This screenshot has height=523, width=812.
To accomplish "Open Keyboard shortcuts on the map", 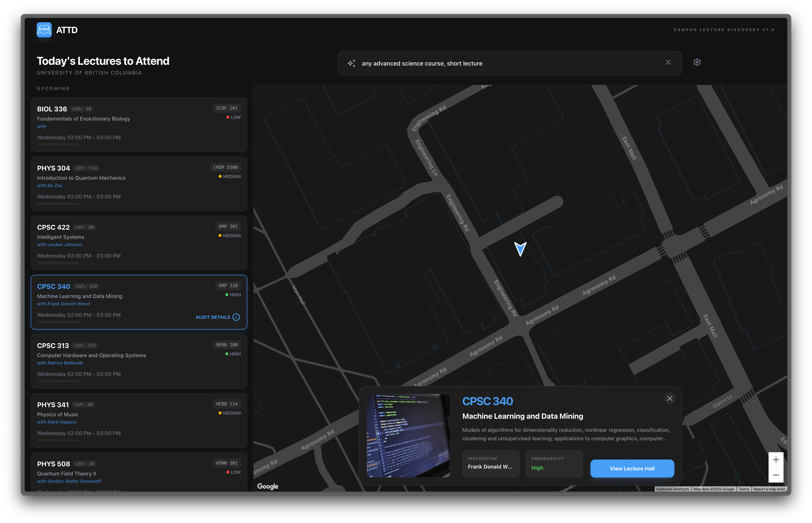I will point(672,489).
